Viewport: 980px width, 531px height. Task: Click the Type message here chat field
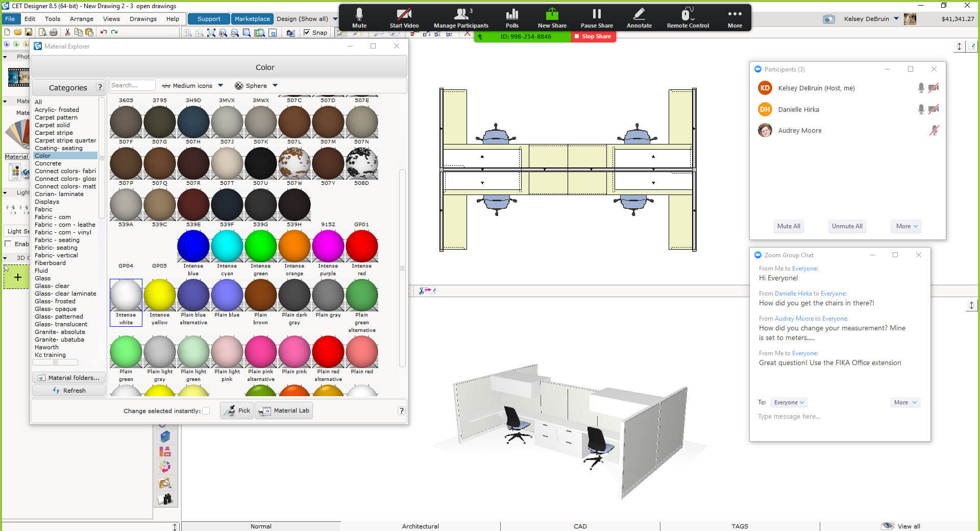tap(840, 417)
